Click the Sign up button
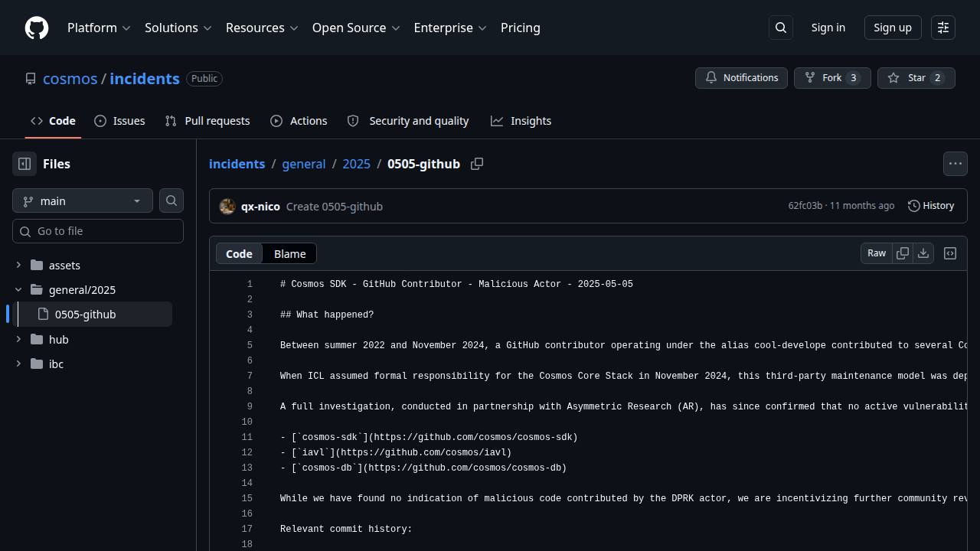The image size is (980, 551). click(x=893, y=28)
